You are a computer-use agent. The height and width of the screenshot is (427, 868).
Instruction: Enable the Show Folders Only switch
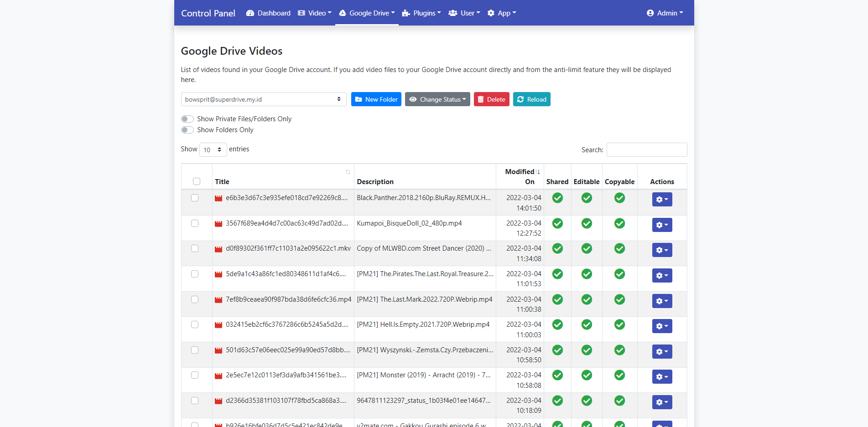pos(187,130)
